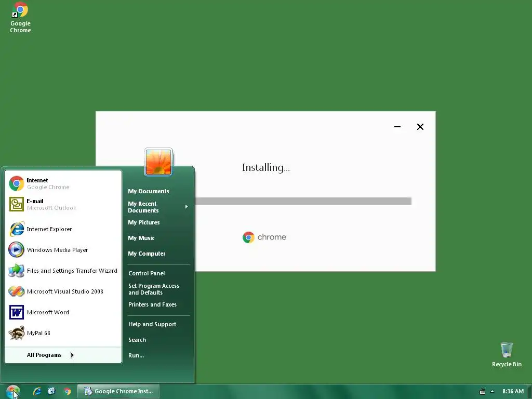This screenshot has width=532, height=399.
Task: Open My Computer from Start menu
Action: (147, 254)
